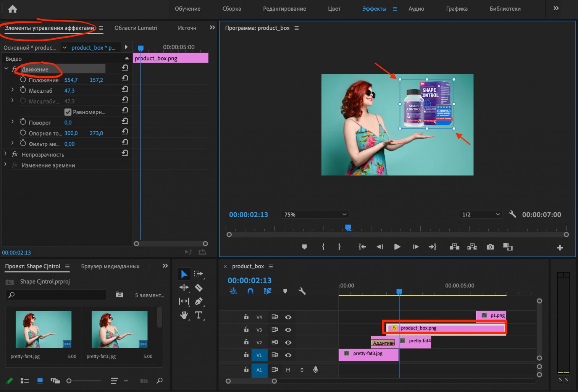
Task: Mark In point in Program monitor
Action: (x=323, y=247)
